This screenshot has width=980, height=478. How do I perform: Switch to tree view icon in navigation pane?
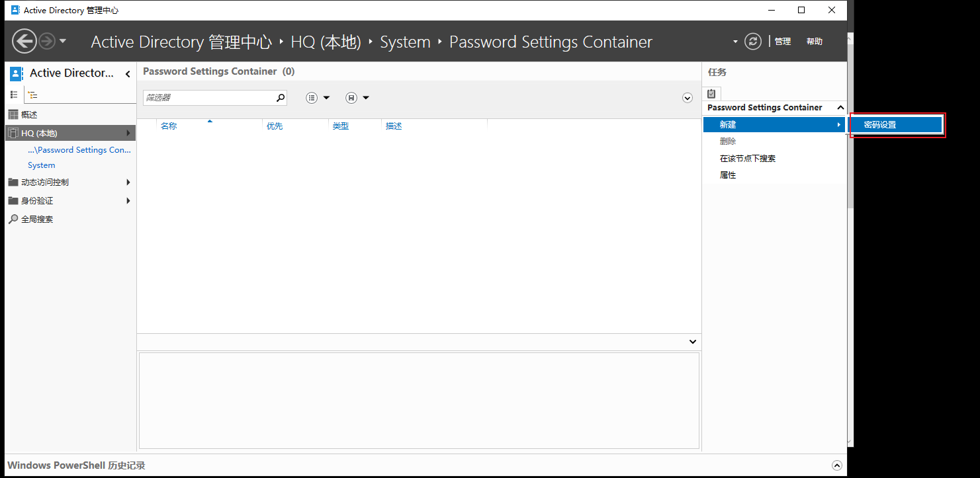click(x=33, y=95)
